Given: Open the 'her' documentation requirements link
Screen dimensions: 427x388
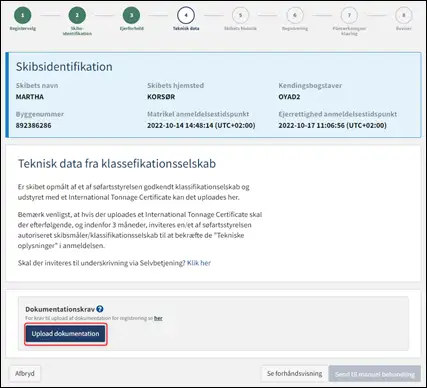Looking at the screenshot, I should click(x=158, y=318).
